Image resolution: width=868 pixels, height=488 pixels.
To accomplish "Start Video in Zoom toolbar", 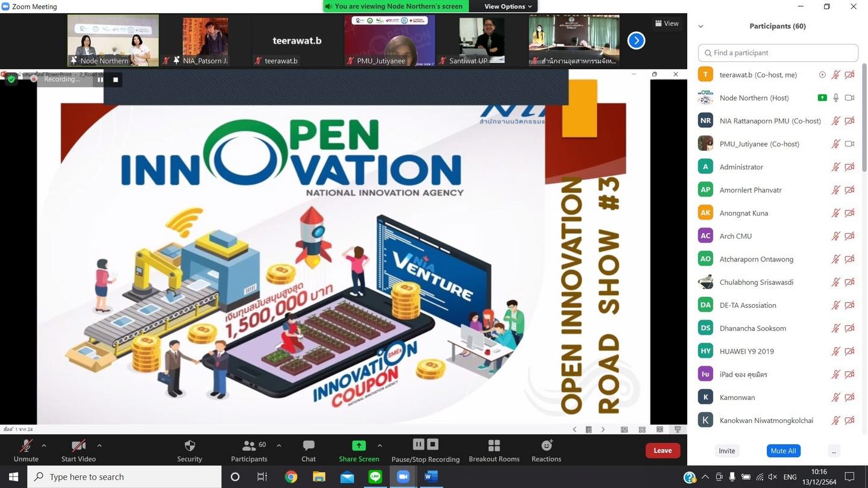I will (78, 451).
